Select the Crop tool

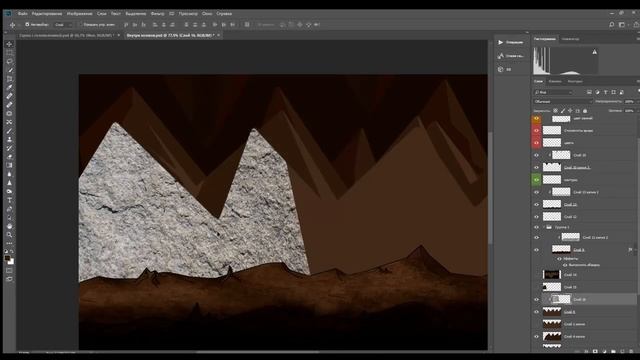[9, 79]
